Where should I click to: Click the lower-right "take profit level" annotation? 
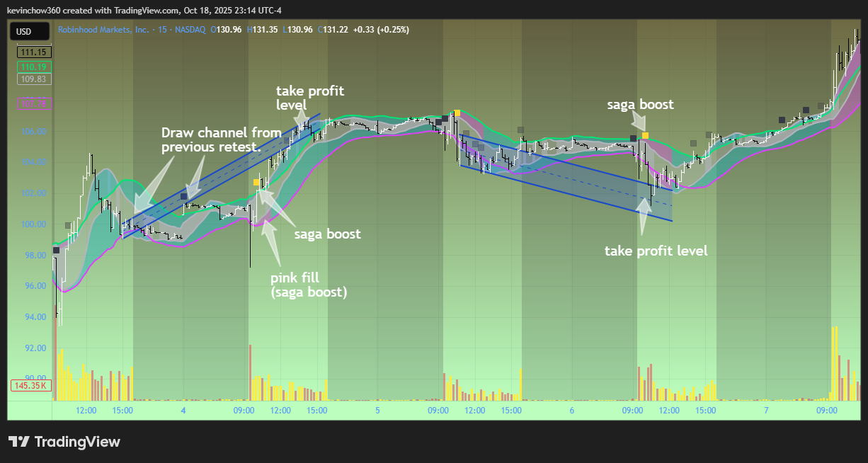(656, 251)
